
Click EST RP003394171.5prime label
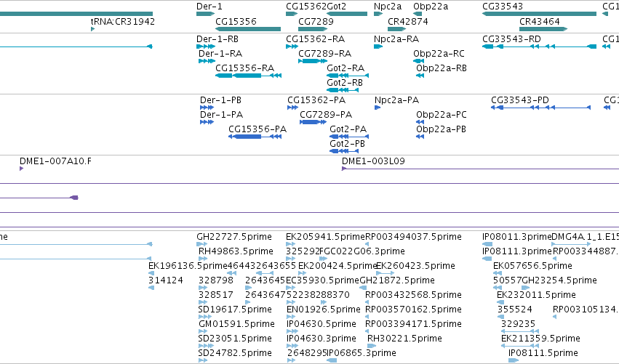pos(413,325)
